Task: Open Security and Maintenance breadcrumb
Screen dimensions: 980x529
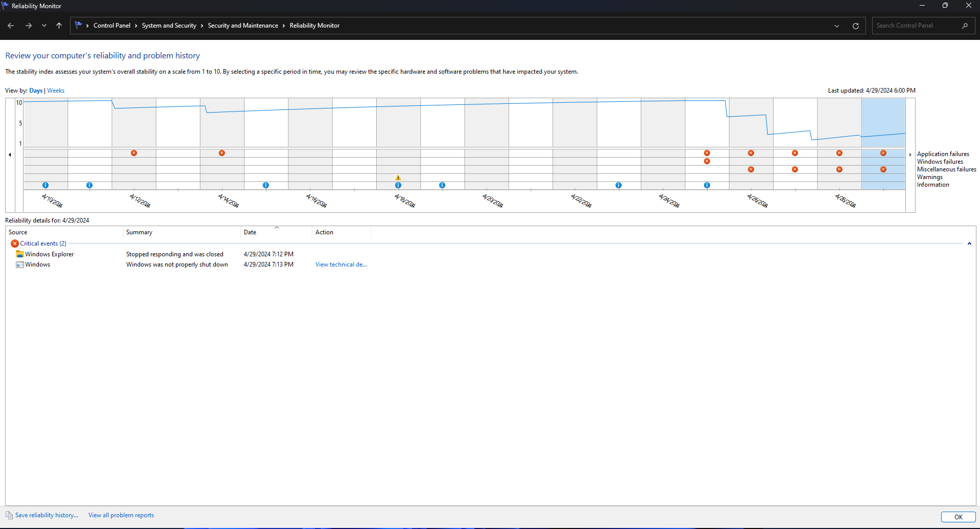Action: click(243, 26)
